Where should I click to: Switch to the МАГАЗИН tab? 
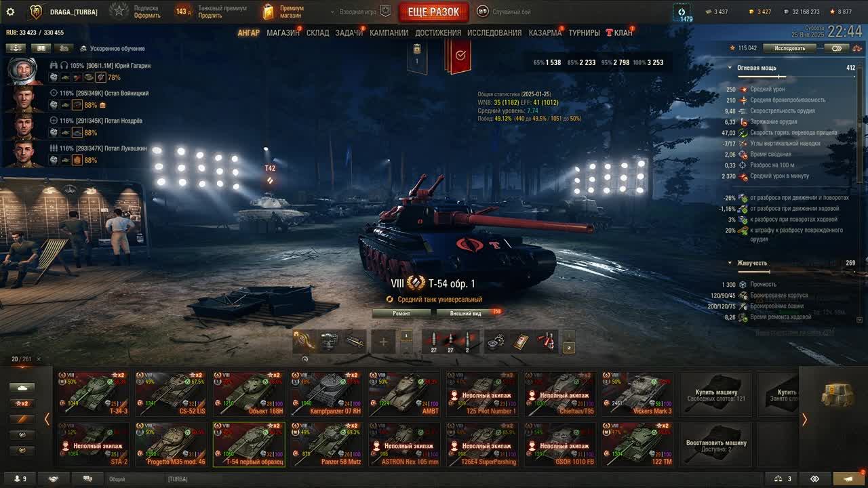pyautogui.click(x=283, y=33)
